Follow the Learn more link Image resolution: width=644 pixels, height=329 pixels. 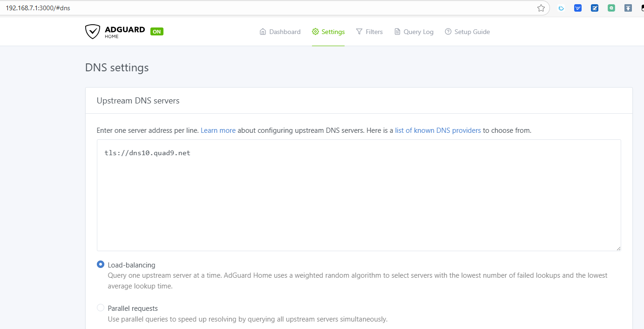tap(218, 130)
